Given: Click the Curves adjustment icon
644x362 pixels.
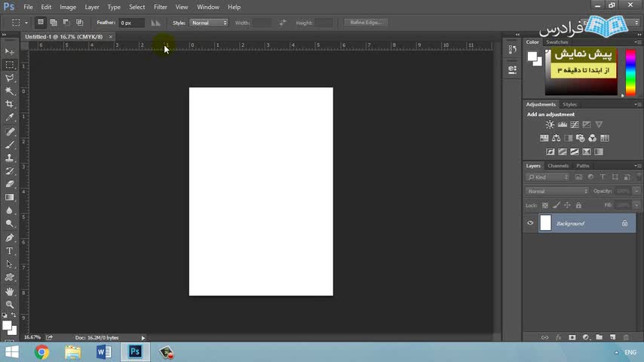Looking at the screenshot, I should click(x=574, y=124).
